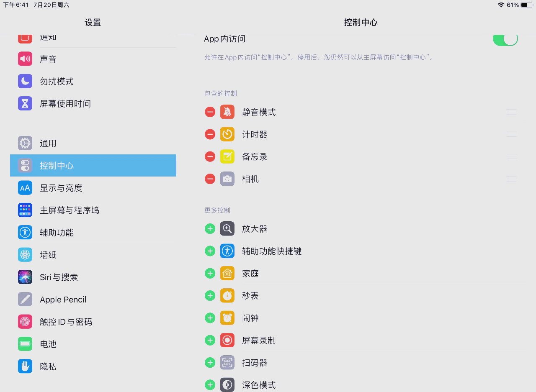Tap the red minus beside 相机
The image size is (536, 392).
[210, 179]
